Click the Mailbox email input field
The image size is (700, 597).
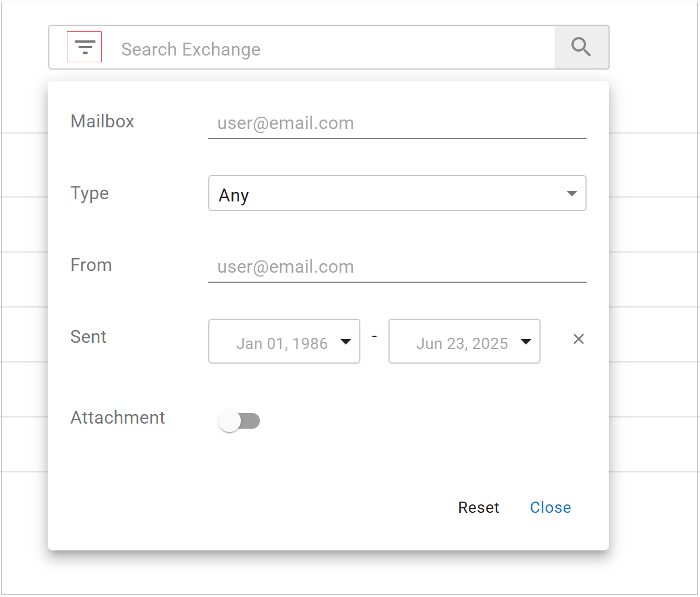[x=397, y=123]
